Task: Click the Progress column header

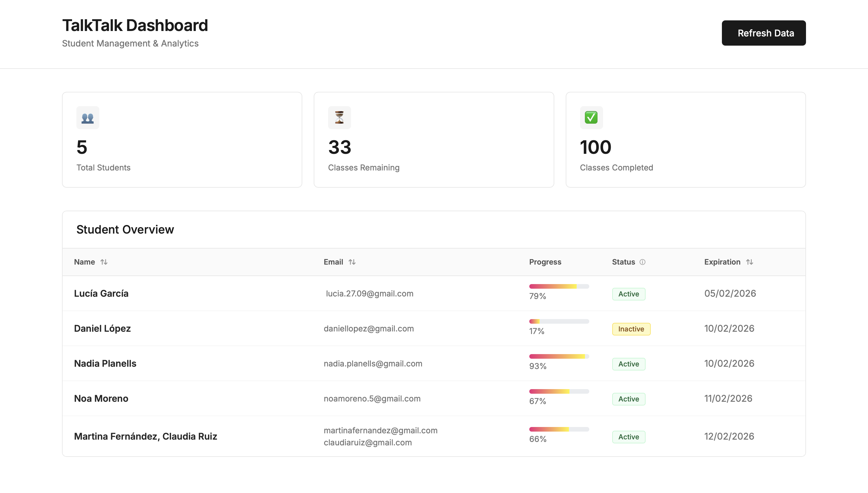Action: (x=545, y=262)
